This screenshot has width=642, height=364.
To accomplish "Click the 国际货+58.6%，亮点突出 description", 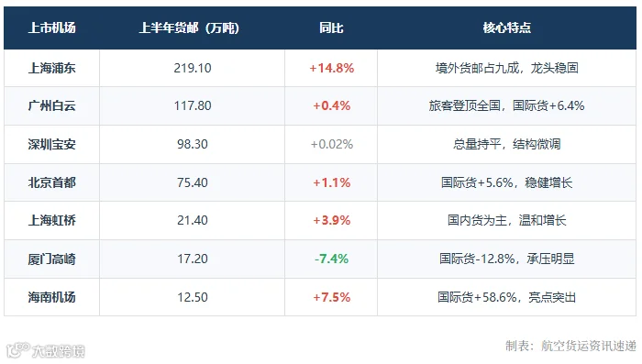I will point(507,297).
